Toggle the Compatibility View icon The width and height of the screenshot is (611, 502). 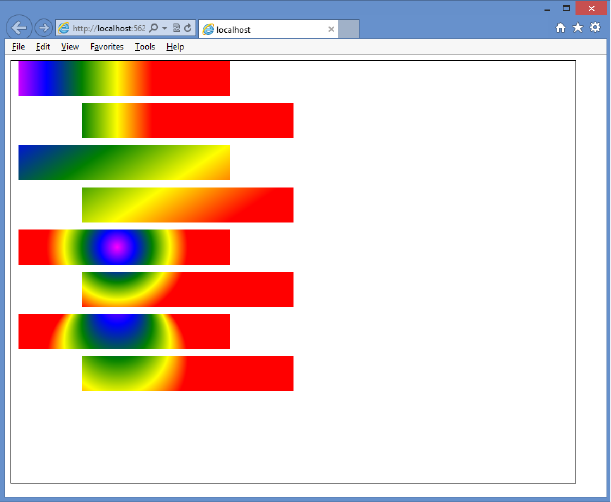click(x=177, y=28)
